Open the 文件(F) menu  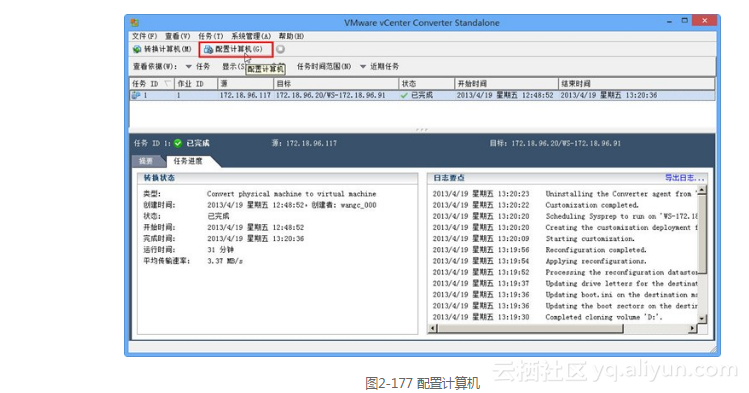(x=144, y=36)
